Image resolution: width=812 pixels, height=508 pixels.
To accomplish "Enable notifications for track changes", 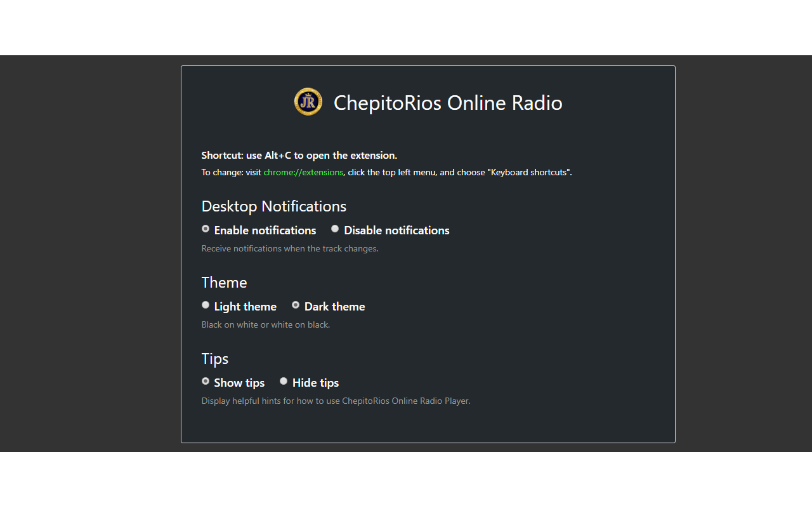I will click(206, 229).
